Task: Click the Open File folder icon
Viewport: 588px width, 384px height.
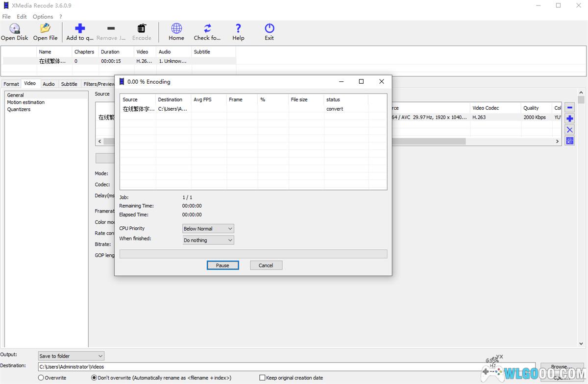Action: (x=45, y=29)
